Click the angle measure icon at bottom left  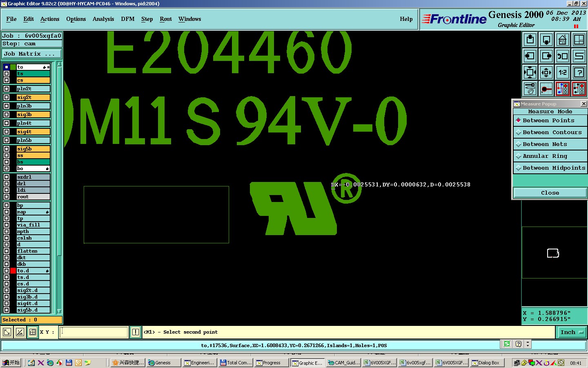click(x=20, y=332)
